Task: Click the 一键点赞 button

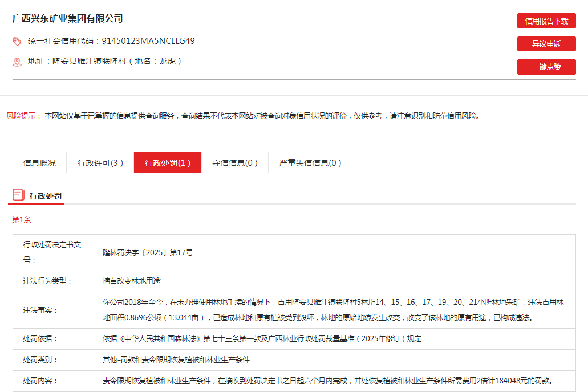Action: click(x=546, y=67)
